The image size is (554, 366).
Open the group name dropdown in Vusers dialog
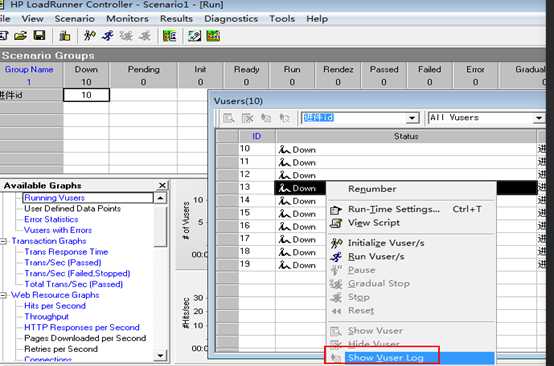click(412, 118)
